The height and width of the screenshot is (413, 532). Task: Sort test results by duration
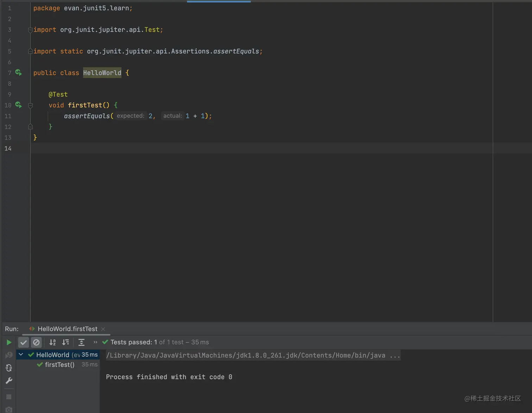tap(65, 342)
